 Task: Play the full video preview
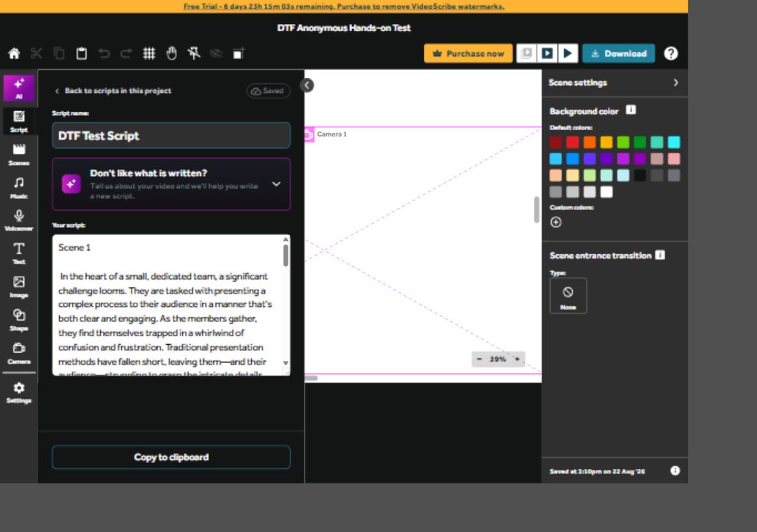(568, 53)
